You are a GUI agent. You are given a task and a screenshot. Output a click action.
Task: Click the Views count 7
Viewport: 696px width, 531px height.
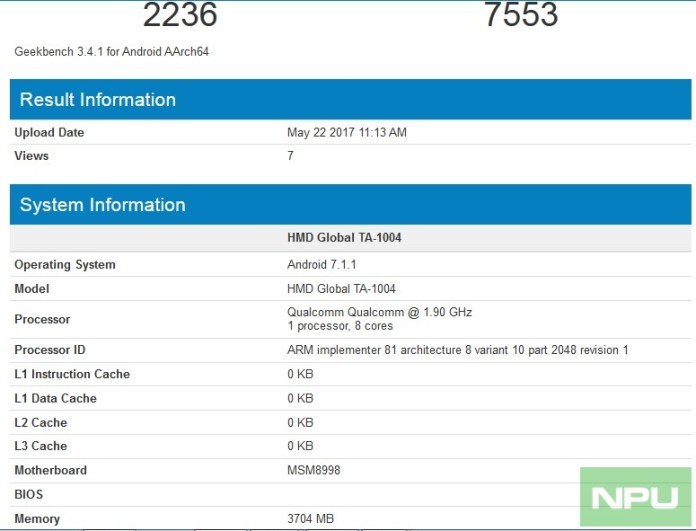tap(290, 156)
